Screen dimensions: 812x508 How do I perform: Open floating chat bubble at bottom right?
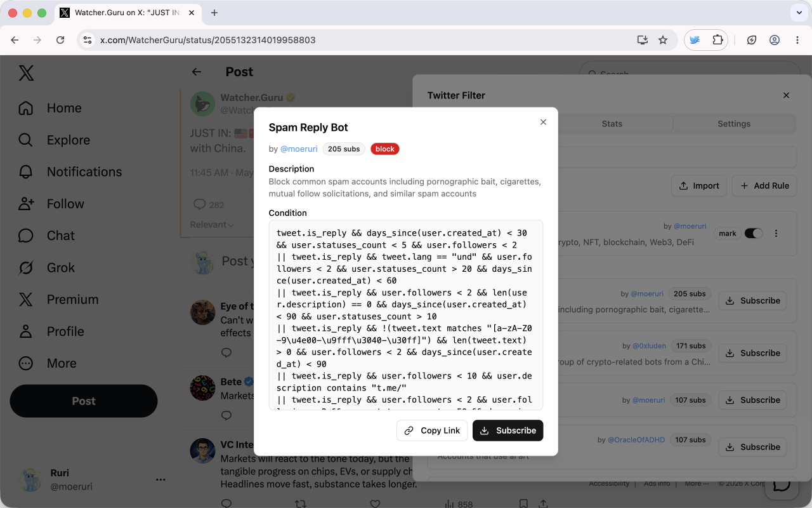781,484
